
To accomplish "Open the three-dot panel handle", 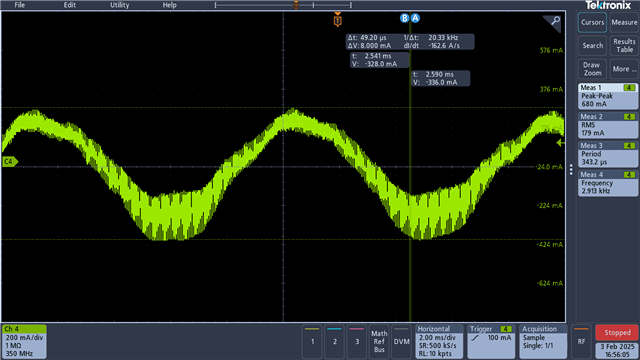I will tap(571, 169).
